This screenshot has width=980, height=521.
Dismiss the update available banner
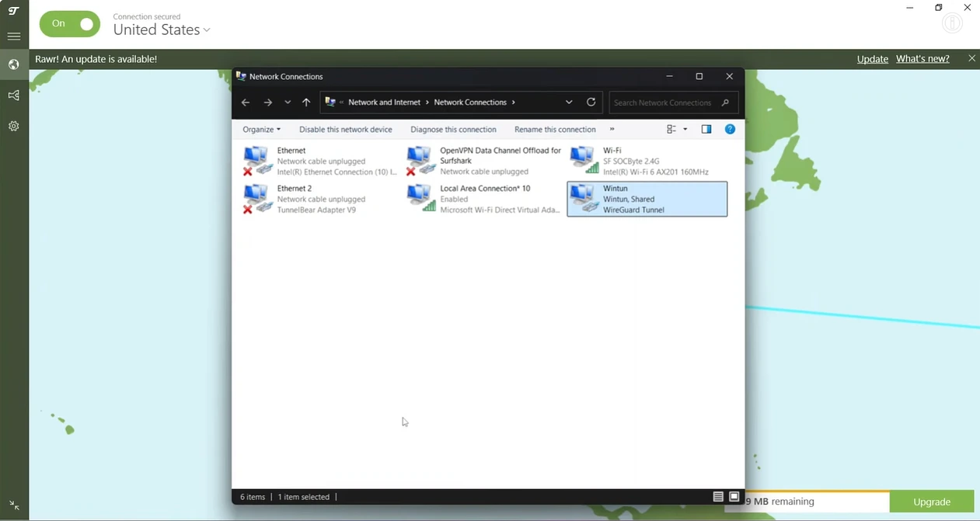971,58
